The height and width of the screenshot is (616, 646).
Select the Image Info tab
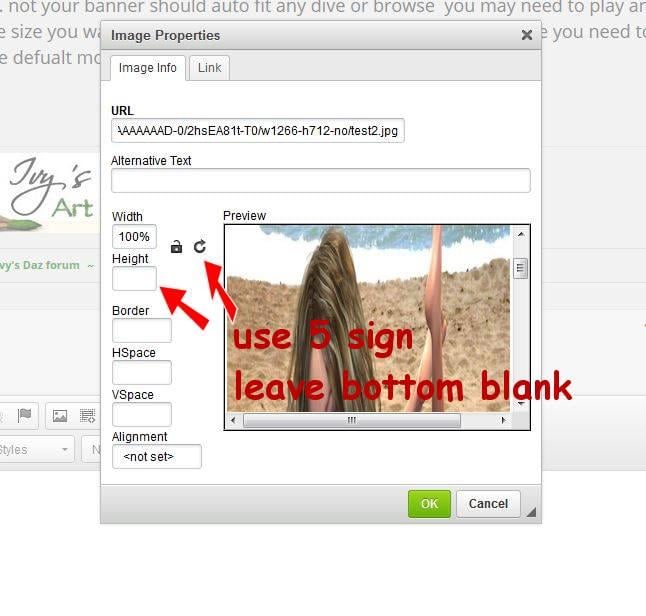[147, 68]
